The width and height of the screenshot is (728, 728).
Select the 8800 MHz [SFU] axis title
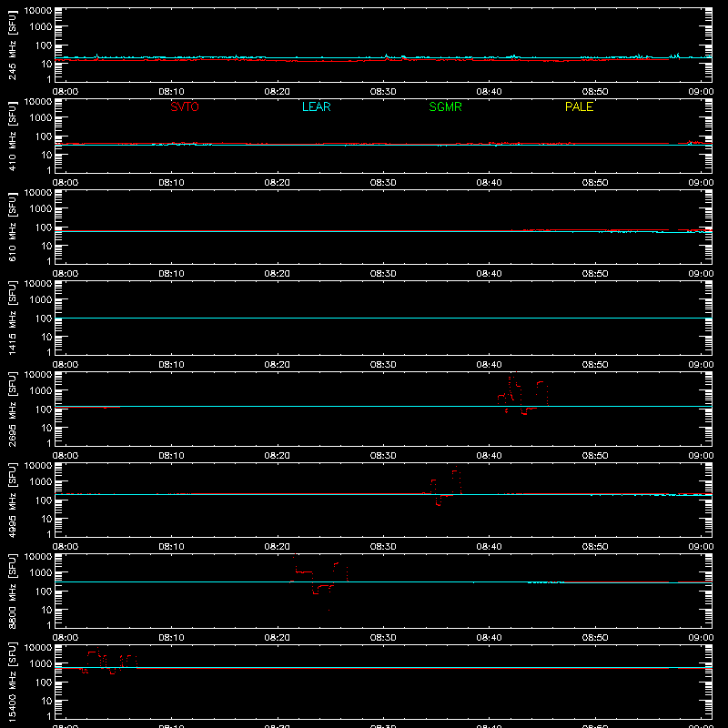(x=12, y=591)
